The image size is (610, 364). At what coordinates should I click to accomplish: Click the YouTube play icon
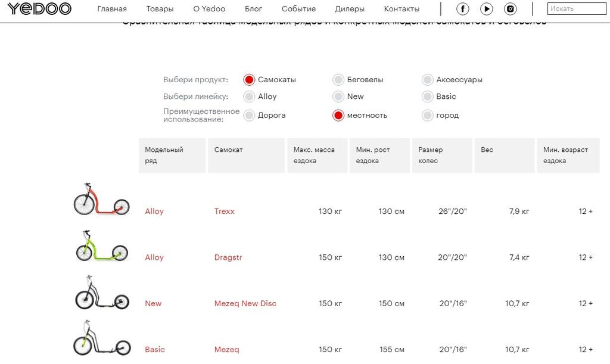click(x=487, y=9)
